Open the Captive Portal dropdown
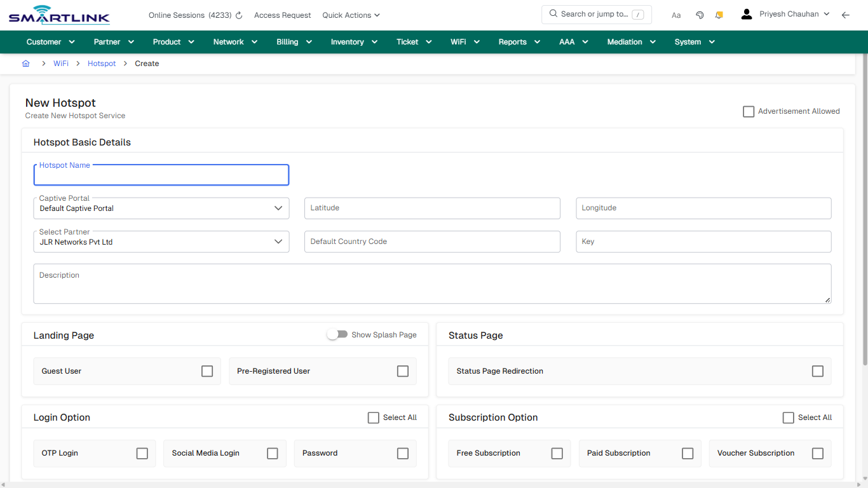The width and height of the screenshot is (868, 488). click(x=161, y=208)
